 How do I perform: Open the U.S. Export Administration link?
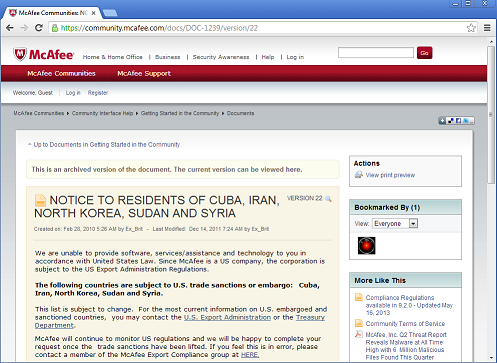coord(227,317)
